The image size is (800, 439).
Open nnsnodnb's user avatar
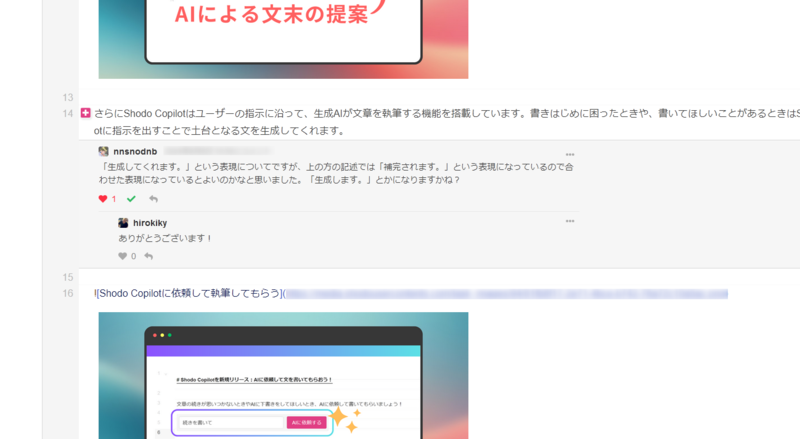[104, 151]
